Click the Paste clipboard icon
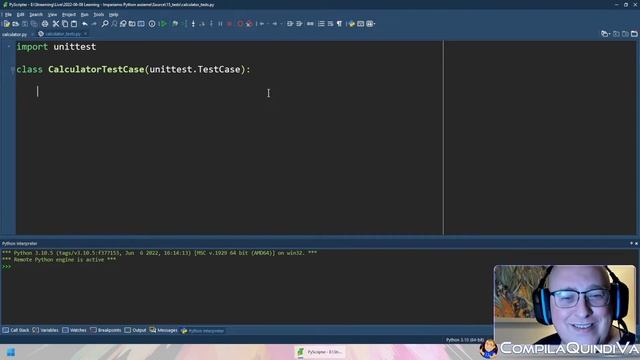This screenshot has width=640, height=360. pos(74,24)
